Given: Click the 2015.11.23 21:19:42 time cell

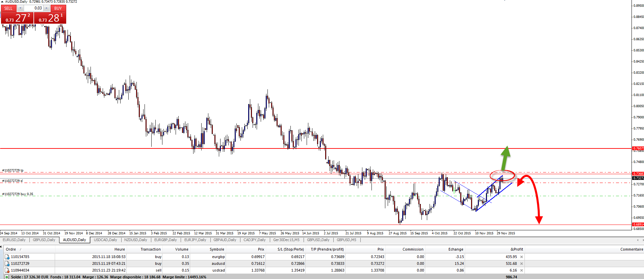Looking at the screenshot, I should tap(109, 270).
